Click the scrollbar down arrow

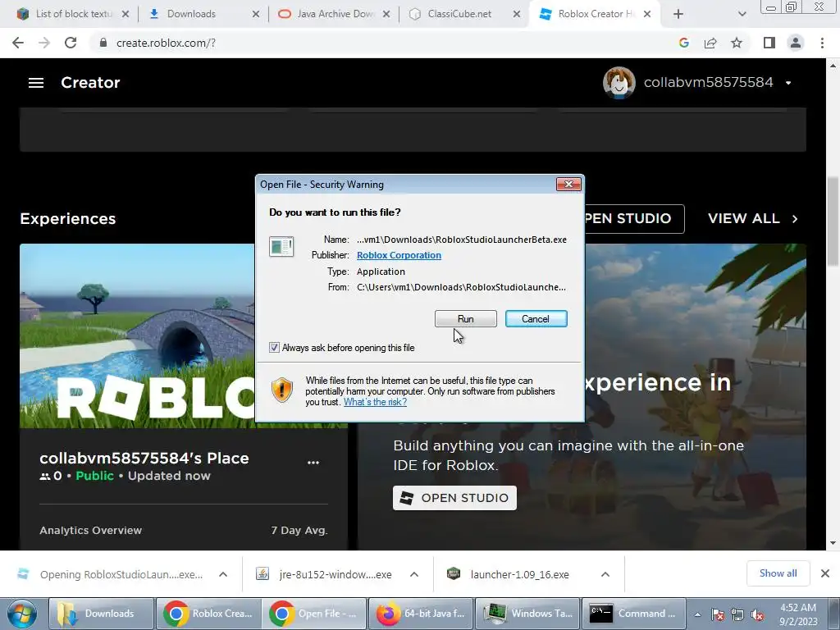833,543
